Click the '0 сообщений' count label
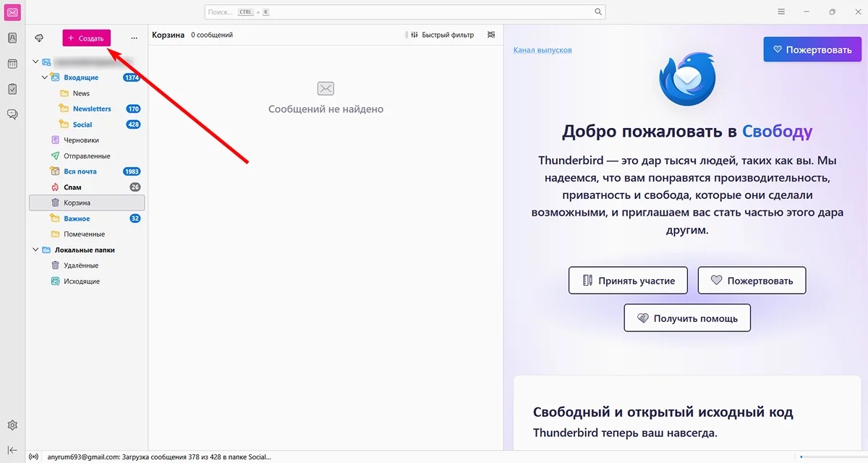Image resolution: width=868 pixels, height=463 pixels. [x=212, y=35]
